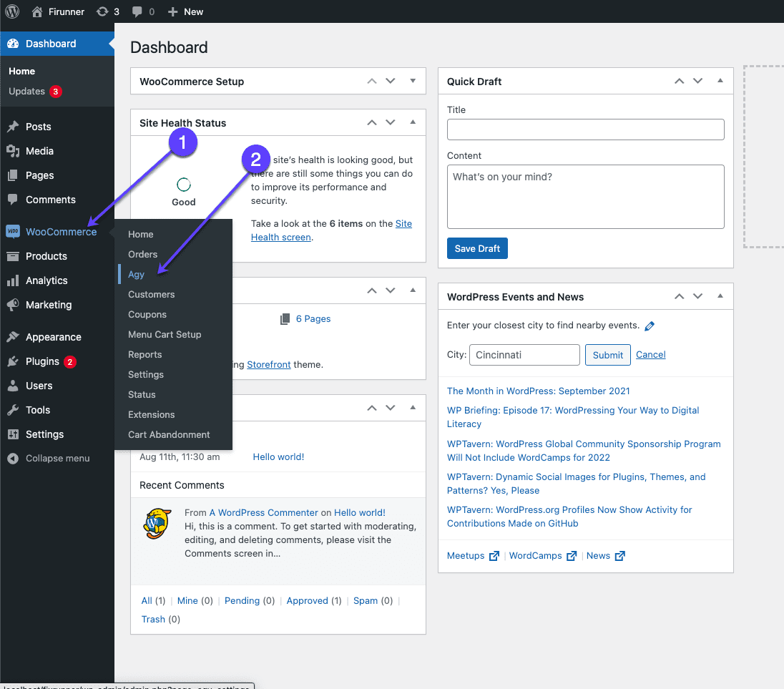This screenshot has width=784, height=689.
Task: Click the Collapse menu arrow icon
Action: [x=13, y=459]
